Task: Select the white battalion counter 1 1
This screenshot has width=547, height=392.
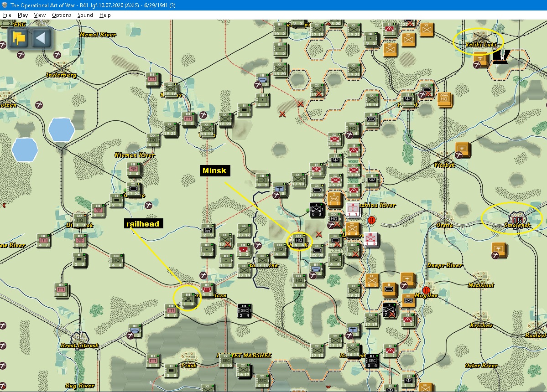Action: pos(353,209)
